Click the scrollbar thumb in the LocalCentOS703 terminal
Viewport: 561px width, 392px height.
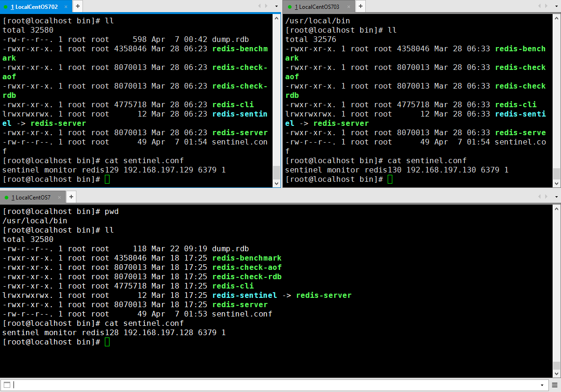pos(557,174)
